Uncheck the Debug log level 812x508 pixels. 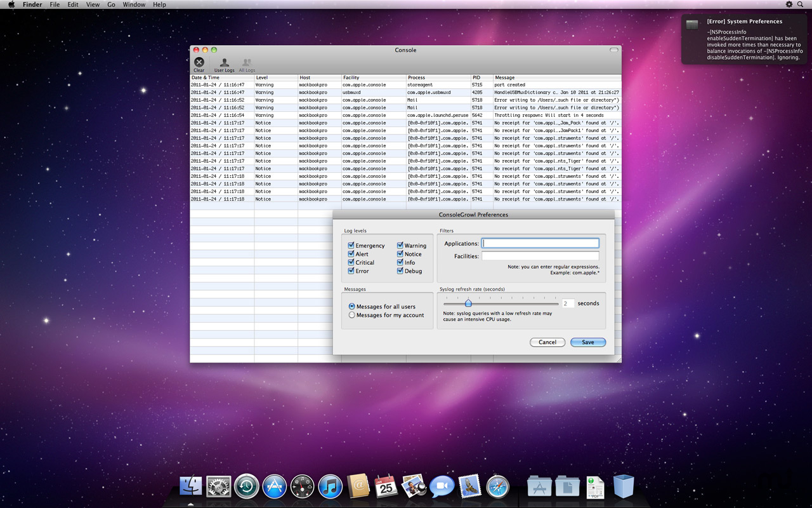pyautogui.click(x=400, y=271)
